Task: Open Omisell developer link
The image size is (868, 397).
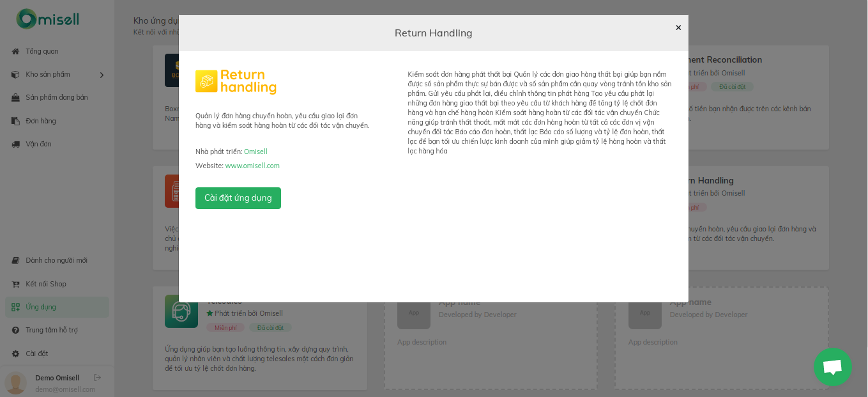Action: [255, 152]
